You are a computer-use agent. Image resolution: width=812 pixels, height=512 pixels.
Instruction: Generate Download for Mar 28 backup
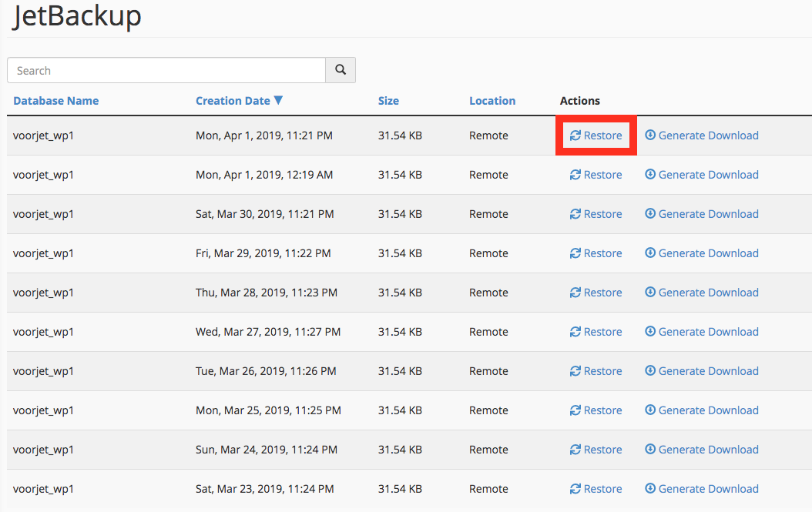tap(702, 293)
